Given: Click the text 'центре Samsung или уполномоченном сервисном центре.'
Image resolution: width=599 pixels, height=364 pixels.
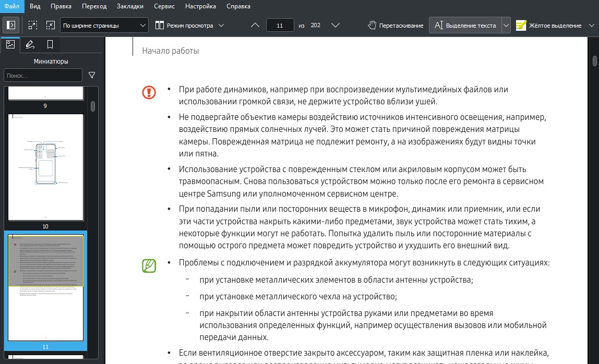Looking at the screenshot, I should tap(289, 193).
